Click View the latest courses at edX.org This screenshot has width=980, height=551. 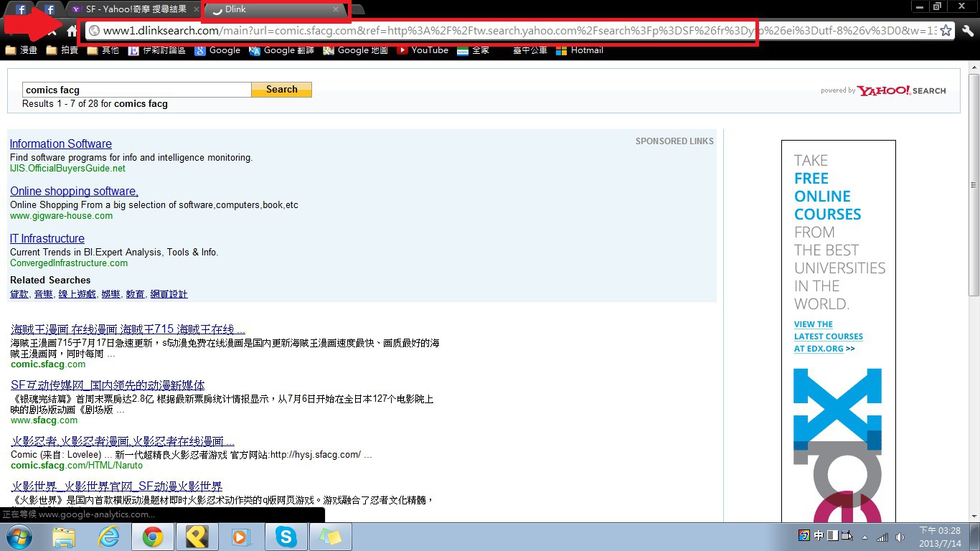[829, 336]
